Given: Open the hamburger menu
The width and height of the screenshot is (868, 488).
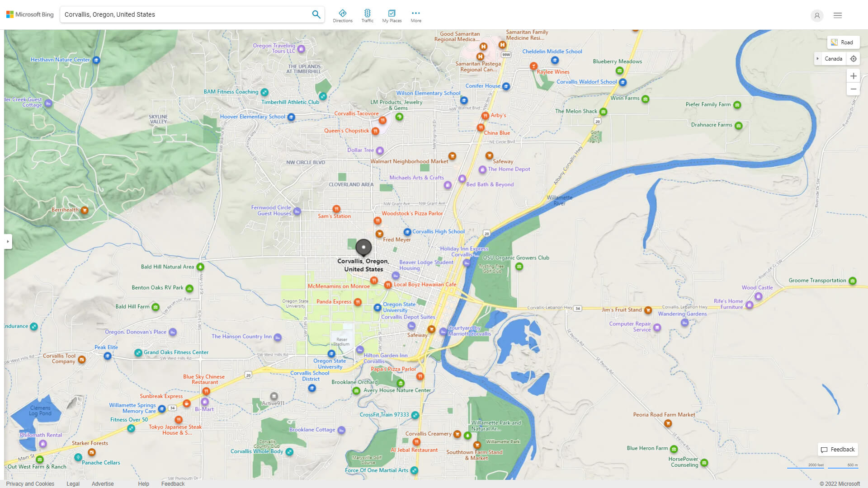Looking at the screenshot, I should 838,15.
